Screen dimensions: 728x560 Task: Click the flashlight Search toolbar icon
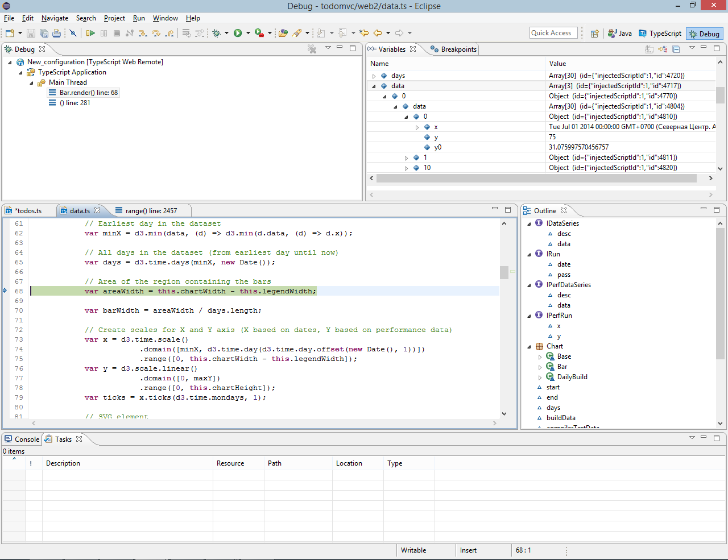(297, 33)
